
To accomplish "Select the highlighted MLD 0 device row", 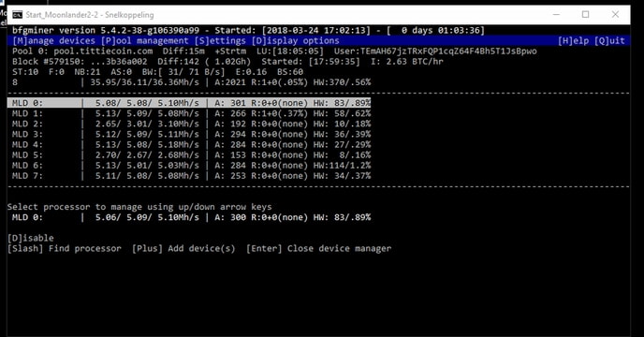I will tap(189, 103).
